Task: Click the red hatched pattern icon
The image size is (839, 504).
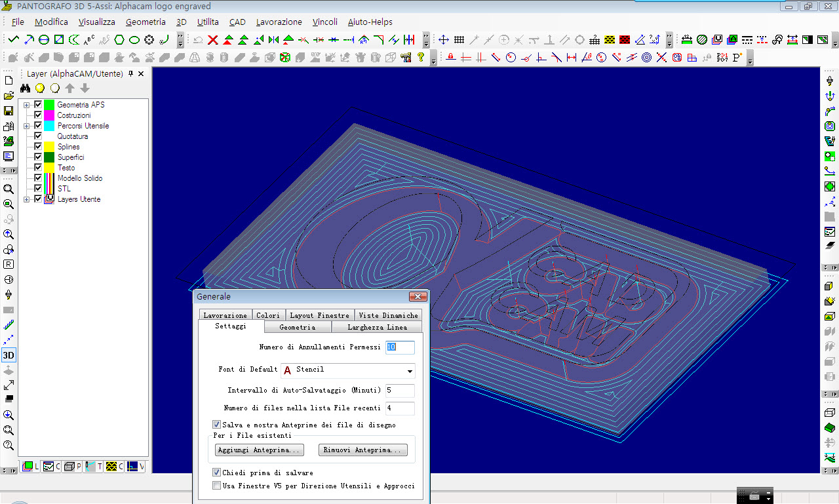Action: 625,40
